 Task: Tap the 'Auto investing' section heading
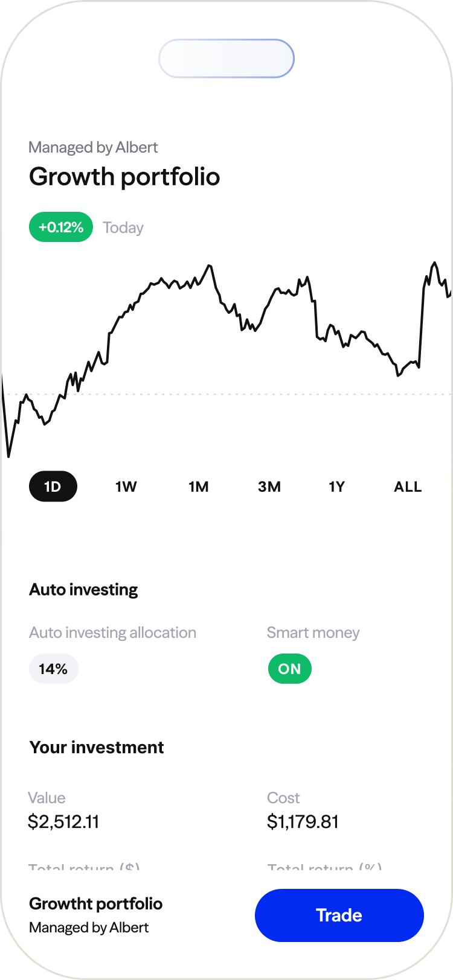tap(83, 590)
